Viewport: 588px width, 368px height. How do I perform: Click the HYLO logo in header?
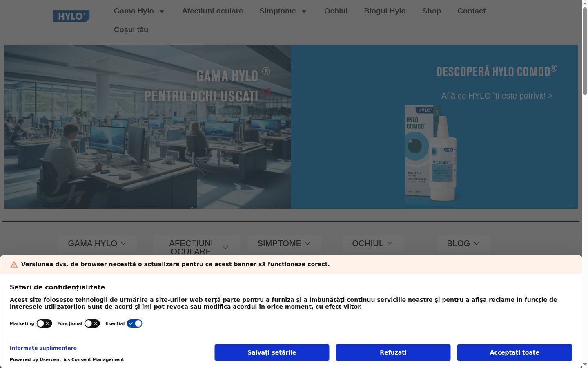(71, 16)
